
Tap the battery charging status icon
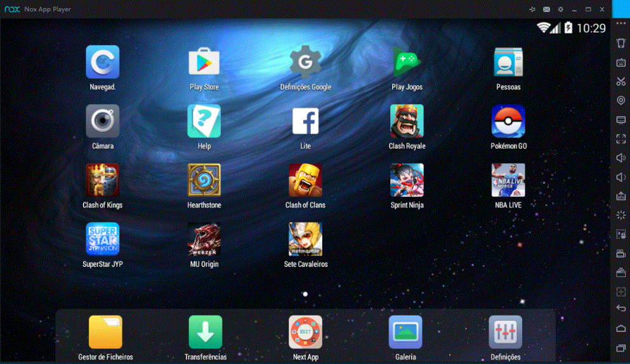(568, 28)
